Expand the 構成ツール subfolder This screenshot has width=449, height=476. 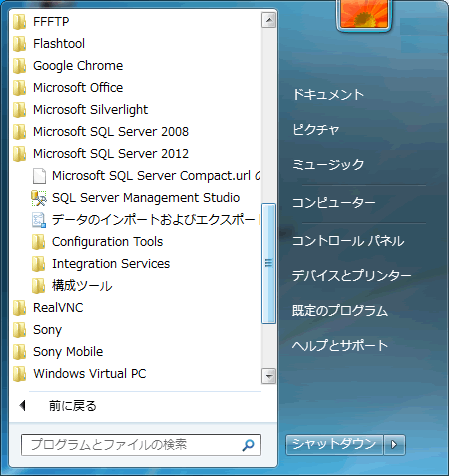point(82,286)
